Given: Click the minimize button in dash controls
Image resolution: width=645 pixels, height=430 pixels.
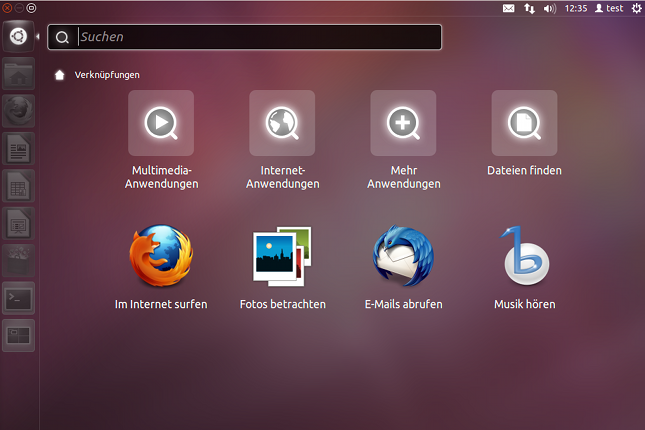Looking at the screenshot, I should [x=19, y=8].
